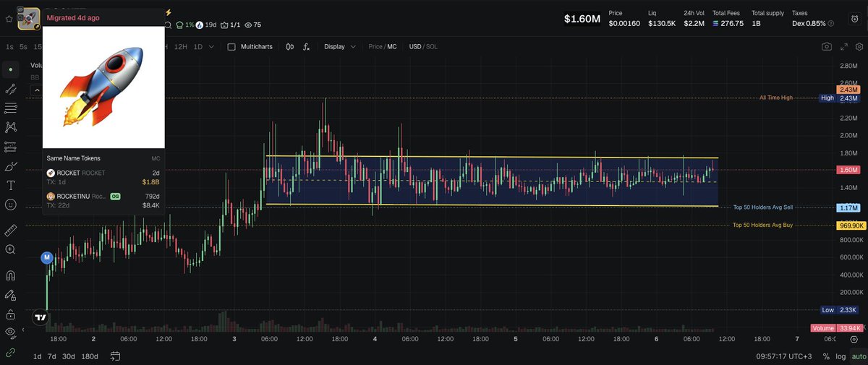Click the TradingView logo badge
This screenshot has width=868, height=365.
(x=41, y=317)
